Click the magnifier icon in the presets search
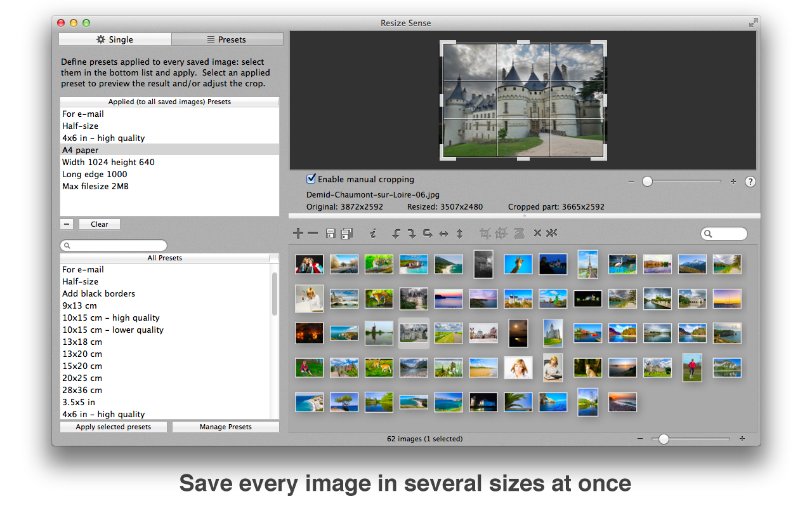Screen dimensions: 812x508 67,246
